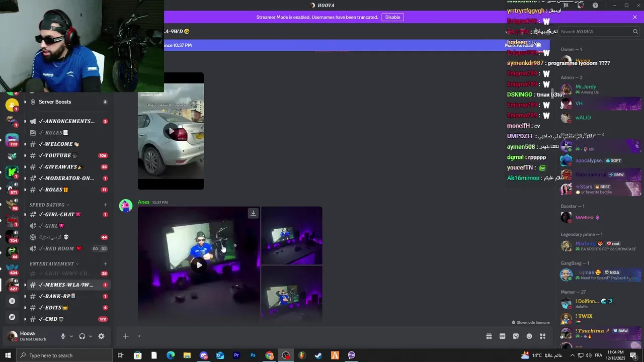Open apocalypse. member entry

pyautogui.click(x=600, y=160)
